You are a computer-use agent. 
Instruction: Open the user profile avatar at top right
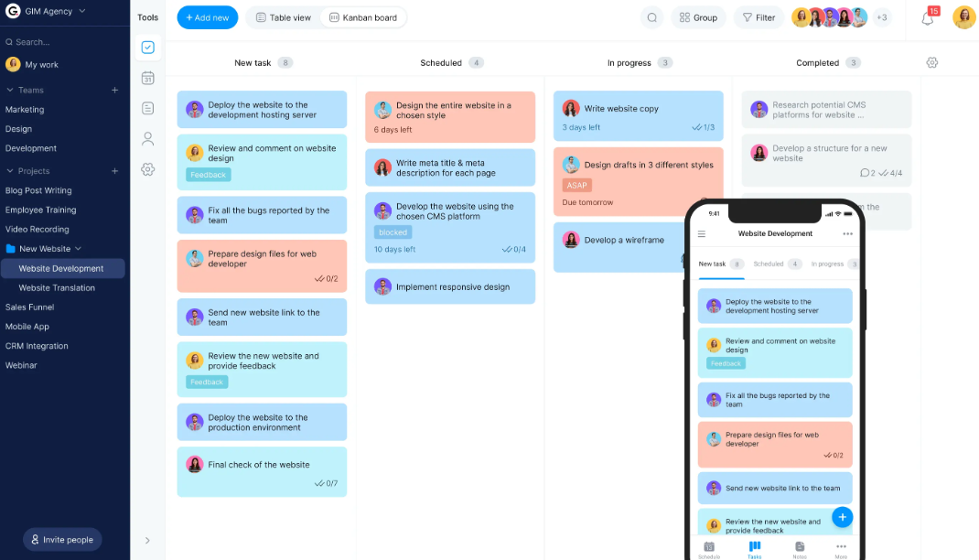(x=964, y=17)
